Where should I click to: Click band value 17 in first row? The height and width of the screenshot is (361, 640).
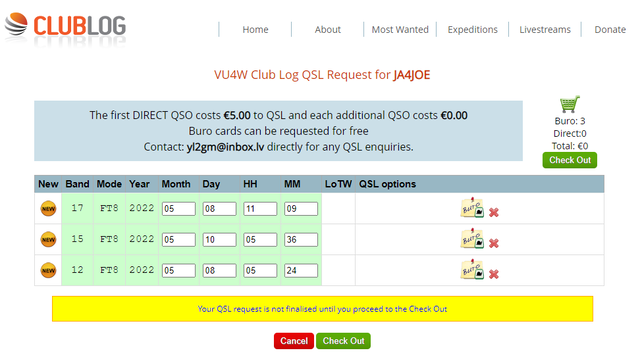pos(77,208)
